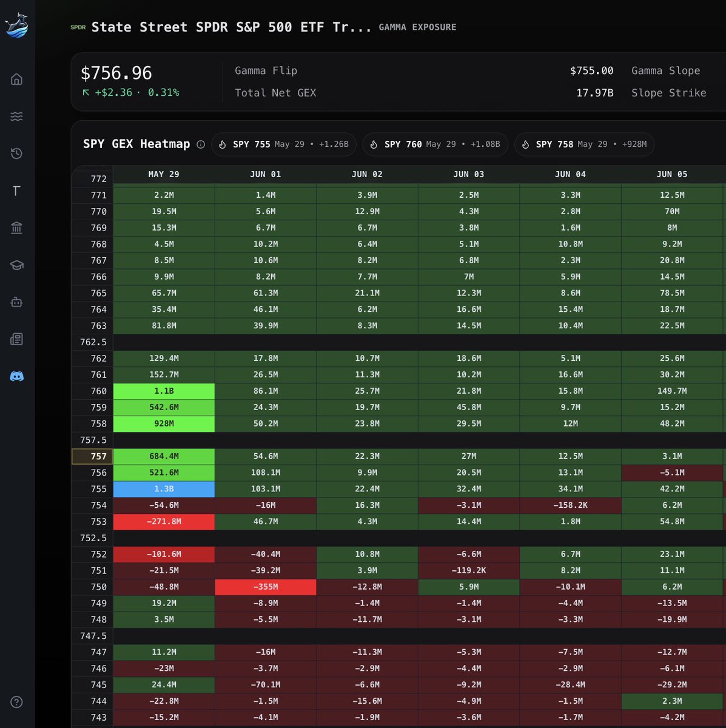Click the -101.6M cell at strike 752
Screen dimensions: 726x728
click(x=164, y=554)
